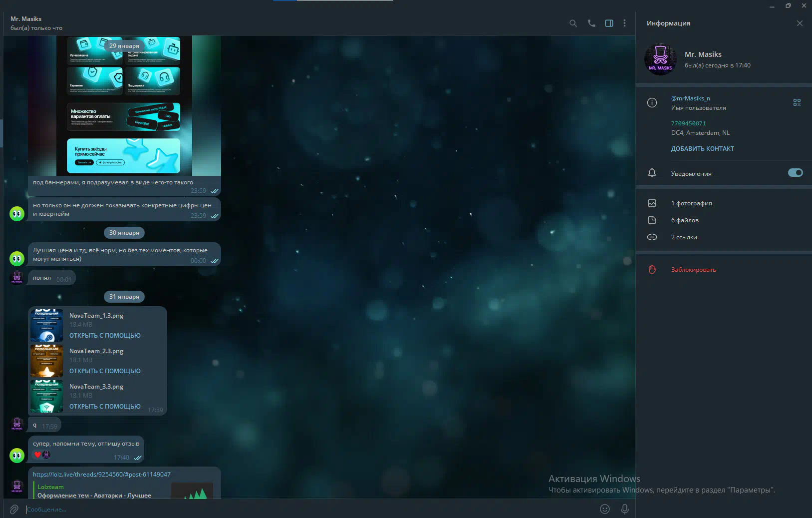Click ОТКРЫТЬ С ПОМОЩЬЮ under NovaTeam_2.3.png
Viewport: 812px width, 518px height.
click(105, 371)
